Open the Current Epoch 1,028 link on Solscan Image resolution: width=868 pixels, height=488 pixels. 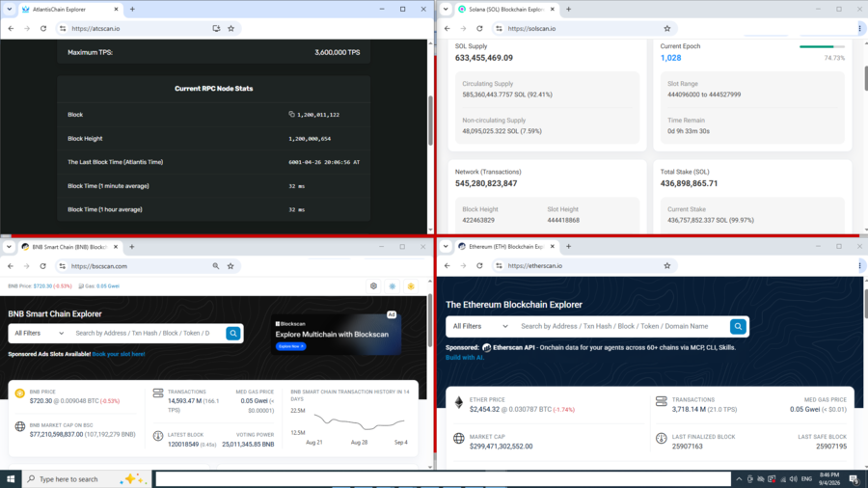point(670,58)
